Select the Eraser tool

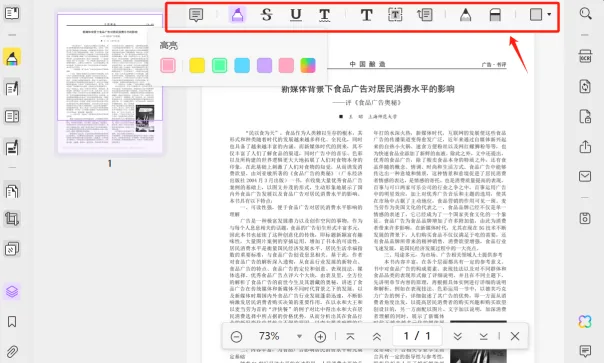495,15
